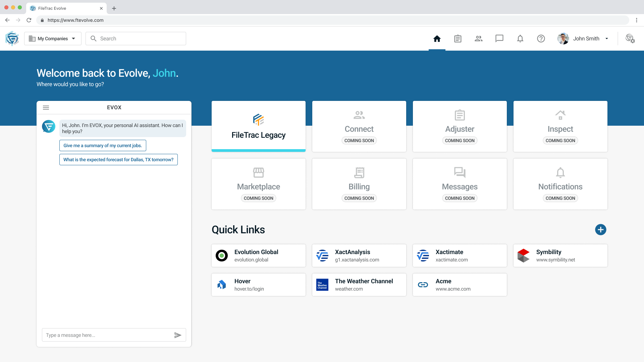
Task: Open the tasks clipboard icon in the navbar
Action: [458, 39]
